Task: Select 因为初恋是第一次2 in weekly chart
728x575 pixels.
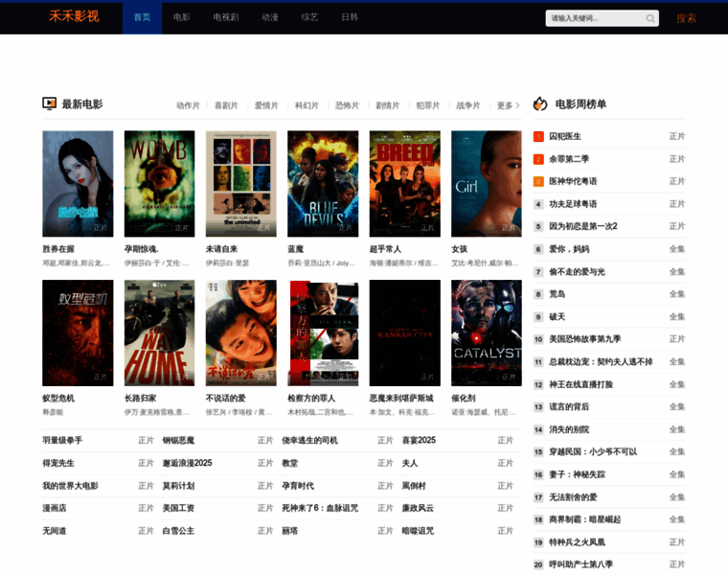Action: pyautogui.click(x=583, y=226)
